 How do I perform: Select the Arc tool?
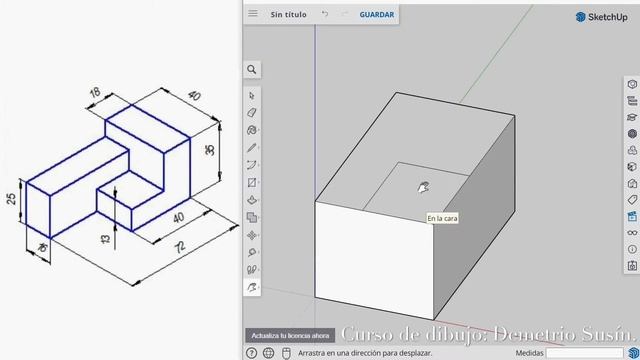[252, 165]
